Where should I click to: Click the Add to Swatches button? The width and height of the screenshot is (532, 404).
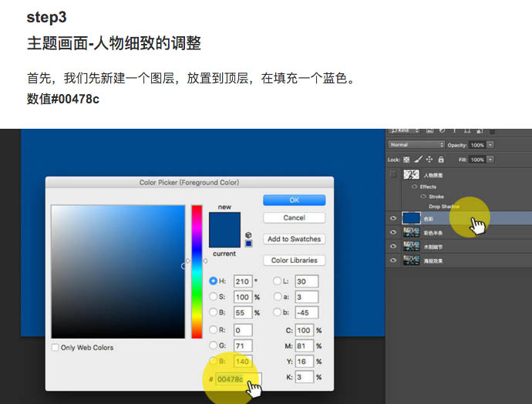pos(295,239)
